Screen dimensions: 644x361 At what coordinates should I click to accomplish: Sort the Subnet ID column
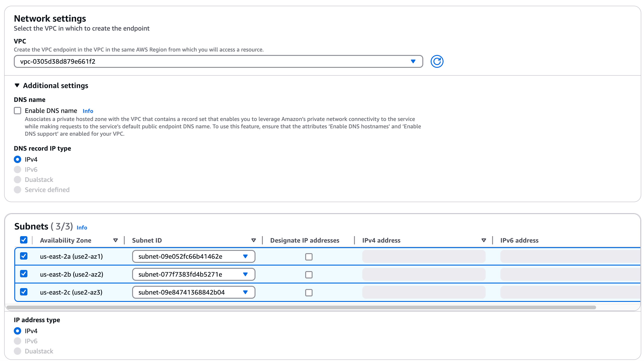click(253, 240)
